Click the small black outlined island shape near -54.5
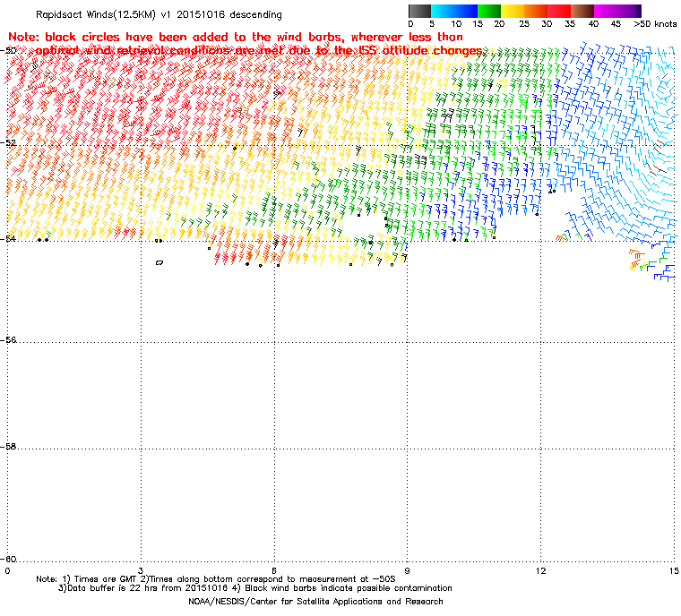The height and width of the screenshot is (616, 681). 159,262
